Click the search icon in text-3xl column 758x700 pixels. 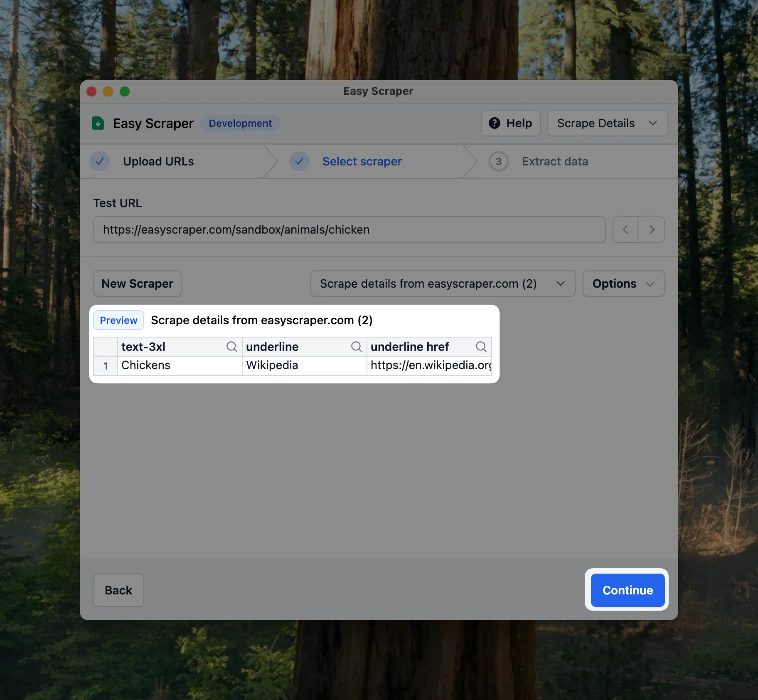coord(231,347)
